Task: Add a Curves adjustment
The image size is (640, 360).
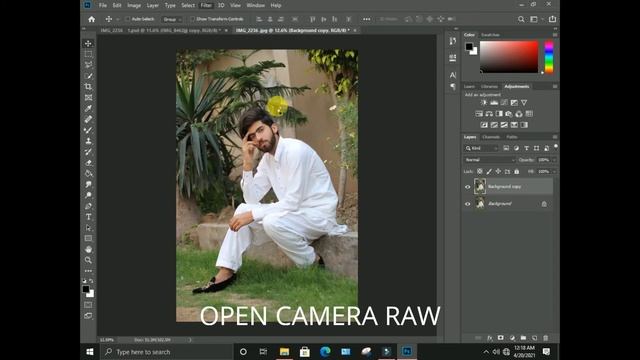Action: [x=504, y=103]
